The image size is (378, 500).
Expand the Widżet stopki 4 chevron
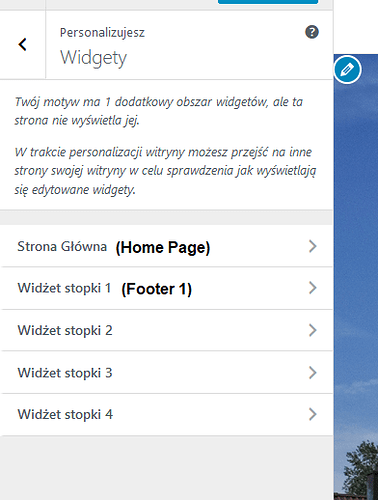point(312,414)
